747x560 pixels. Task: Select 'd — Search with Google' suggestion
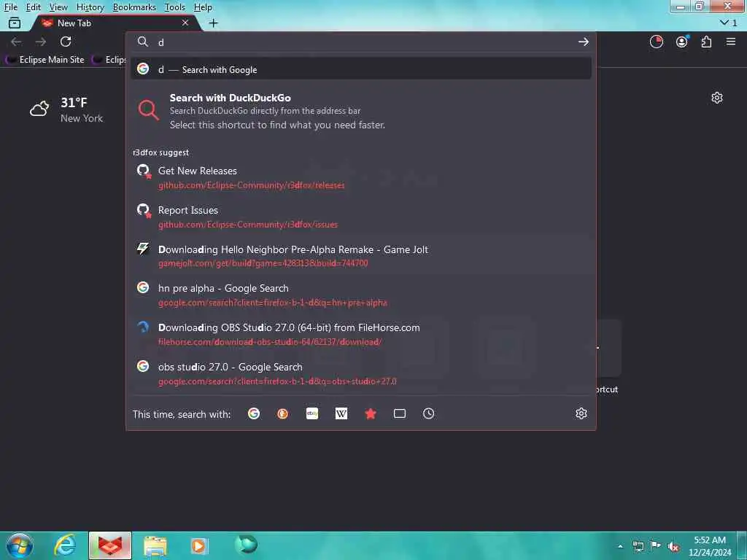coord(360,69)
